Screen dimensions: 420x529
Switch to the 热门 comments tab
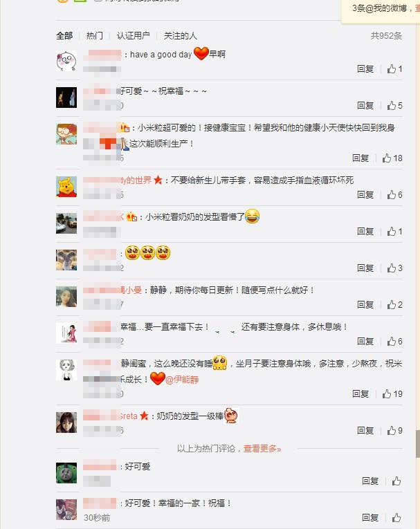[95, 36]
